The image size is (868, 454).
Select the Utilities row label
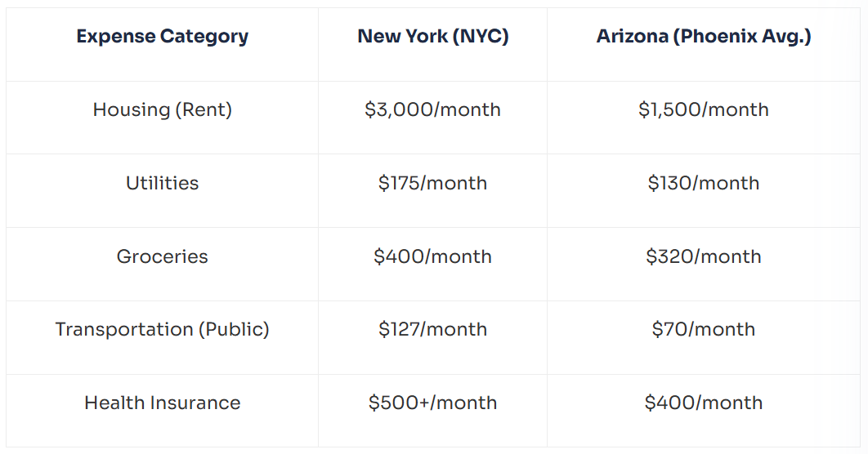162,183
